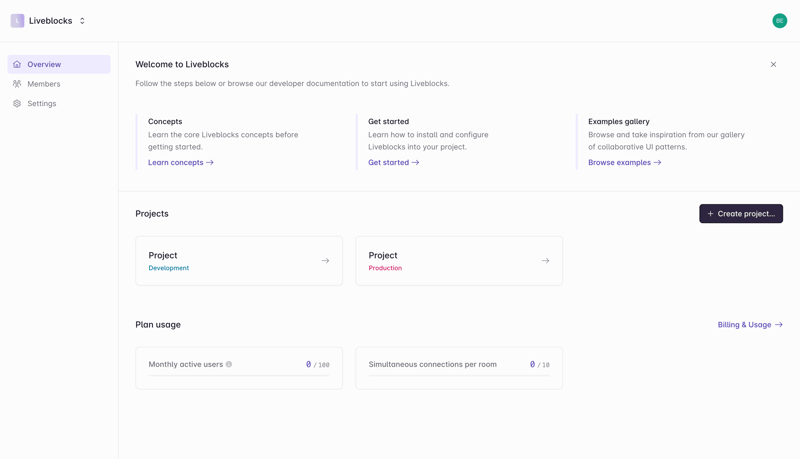
Task: Click the Concepts heading
Action: [165, 121]
